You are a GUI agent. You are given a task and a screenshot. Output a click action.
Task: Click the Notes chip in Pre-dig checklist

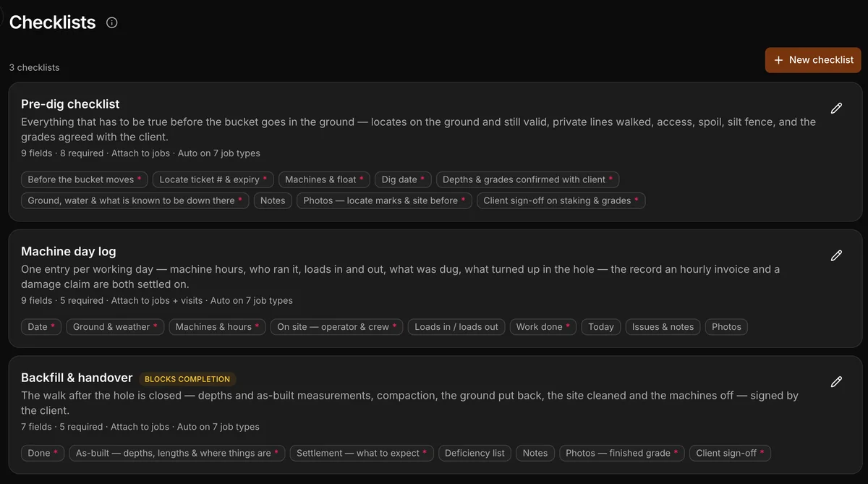tap(273, 200)
